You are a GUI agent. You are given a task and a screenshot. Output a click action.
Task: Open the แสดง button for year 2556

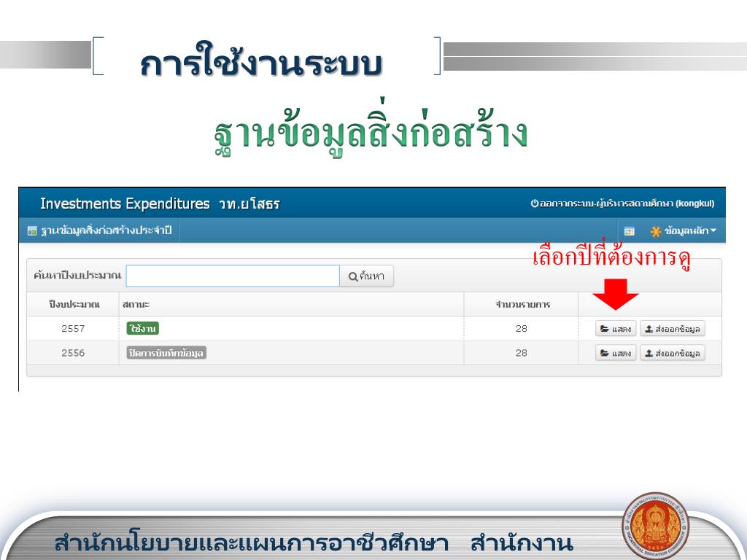[x=616, y=353]
